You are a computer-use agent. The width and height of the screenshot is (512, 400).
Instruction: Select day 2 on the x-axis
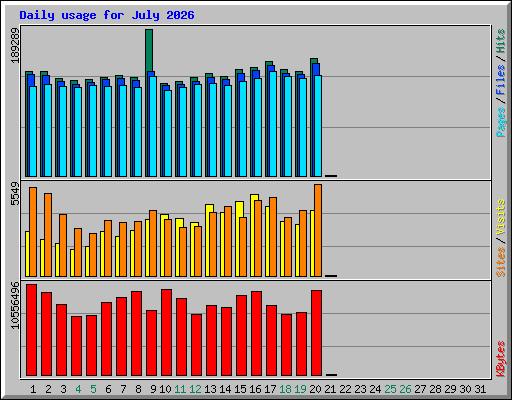[x=48, y=389]
